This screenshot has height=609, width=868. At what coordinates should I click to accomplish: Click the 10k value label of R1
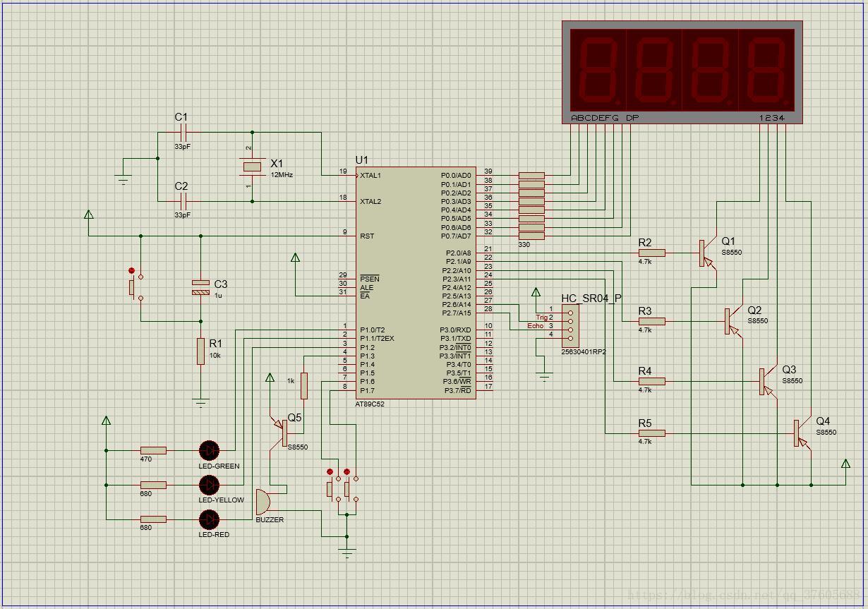215,356
